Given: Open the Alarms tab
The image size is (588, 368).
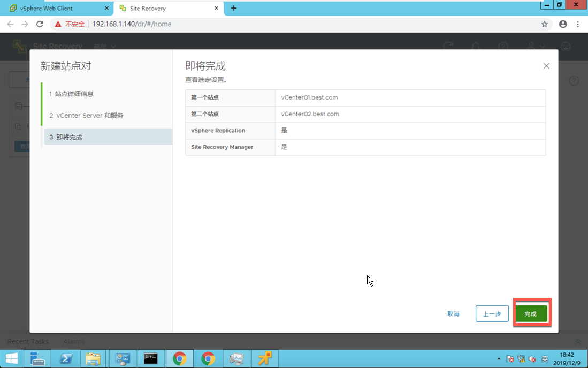Looking at the screenshot, I should [74, 341].
